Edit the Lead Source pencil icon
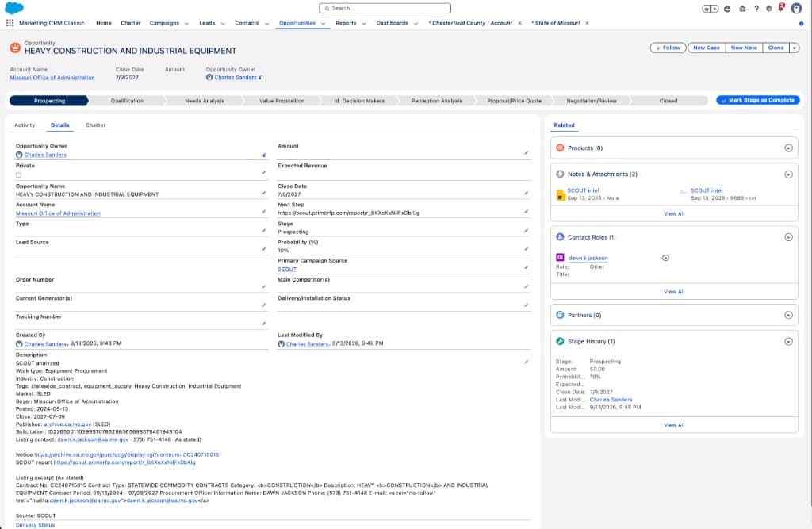The image size is (812, 529). [x=264, y=249]
